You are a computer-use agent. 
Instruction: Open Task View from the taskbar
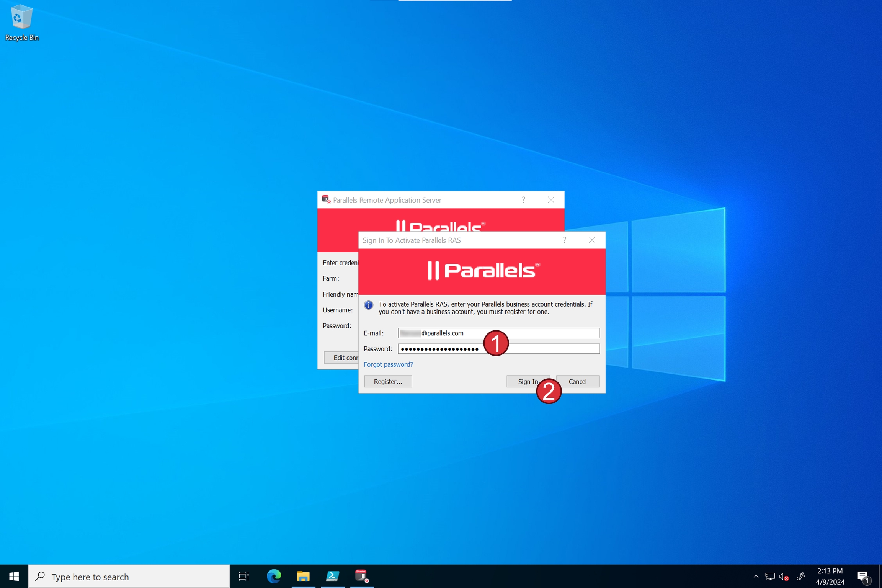point(244,576)
